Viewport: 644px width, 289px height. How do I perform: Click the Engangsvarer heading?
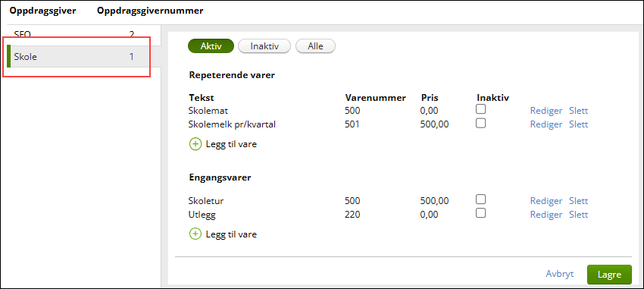pos(220,178)
